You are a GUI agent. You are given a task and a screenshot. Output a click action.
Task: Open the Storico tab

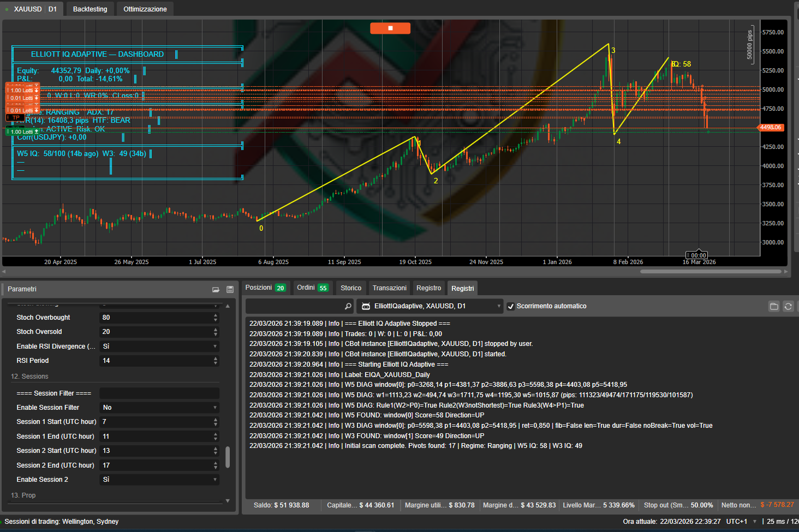click(350, 288)
